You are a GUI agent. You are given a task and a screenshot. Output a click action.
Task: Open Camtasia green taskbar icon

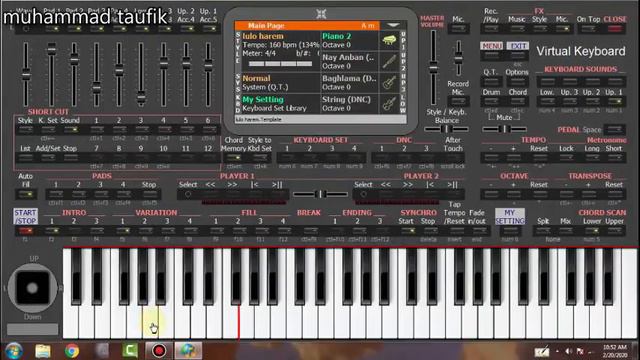(x=130, y=351)
